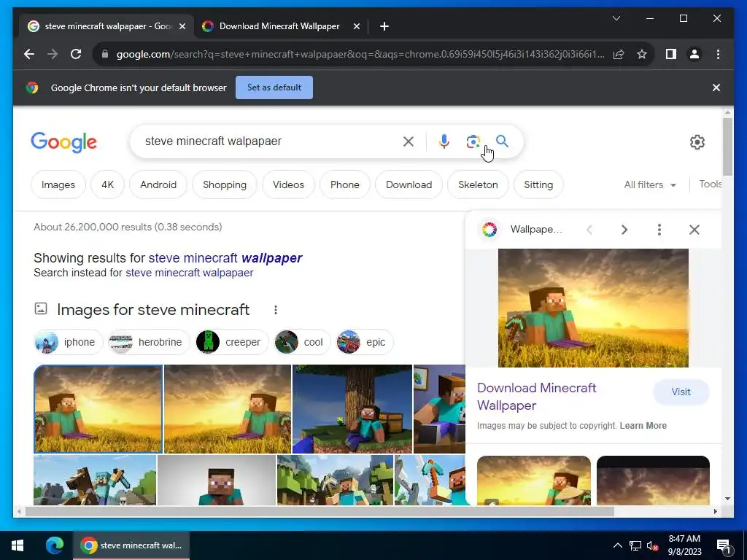Viewport: 747px width, 560px height.
Task: Dismiss default browser notification bar
Action: (x=716, y=87)
